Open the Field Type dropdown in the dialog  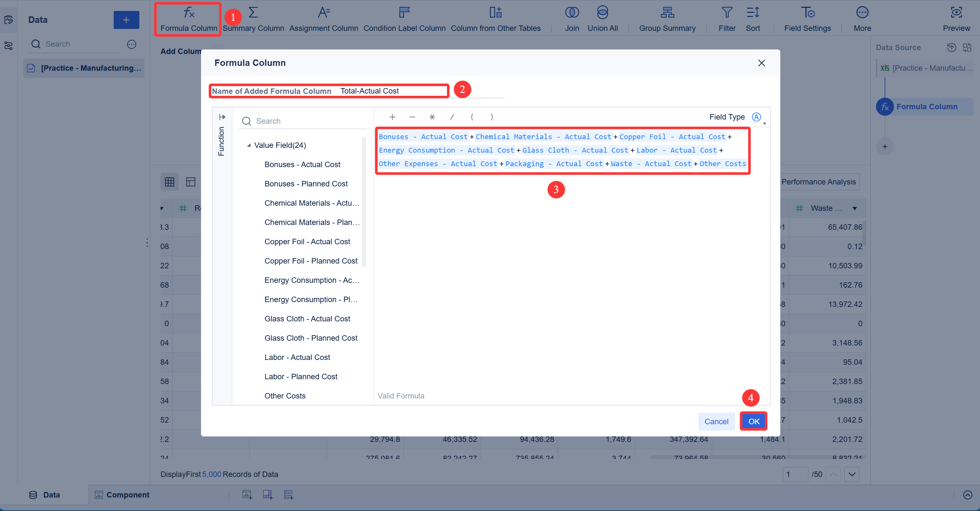[764, 120]
